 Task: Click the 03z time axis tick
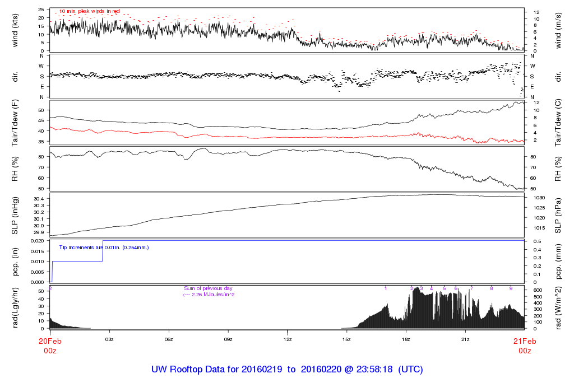pyautogui.click(x=109, y=339)
